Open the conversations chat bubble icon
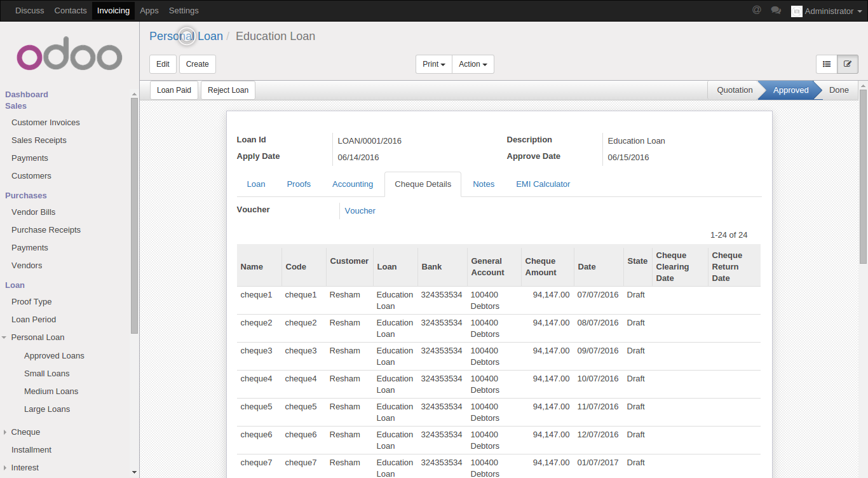 pyautogui.click(x=776, y=10)
